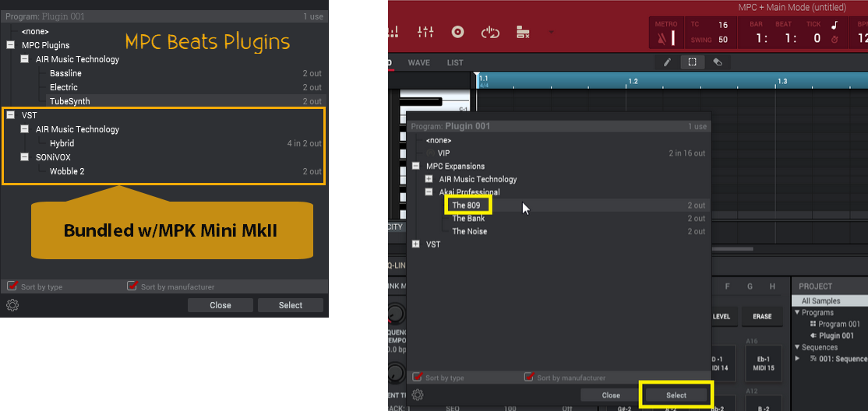
Task: Click the track delete icon in toolbar
Action: 523,32
